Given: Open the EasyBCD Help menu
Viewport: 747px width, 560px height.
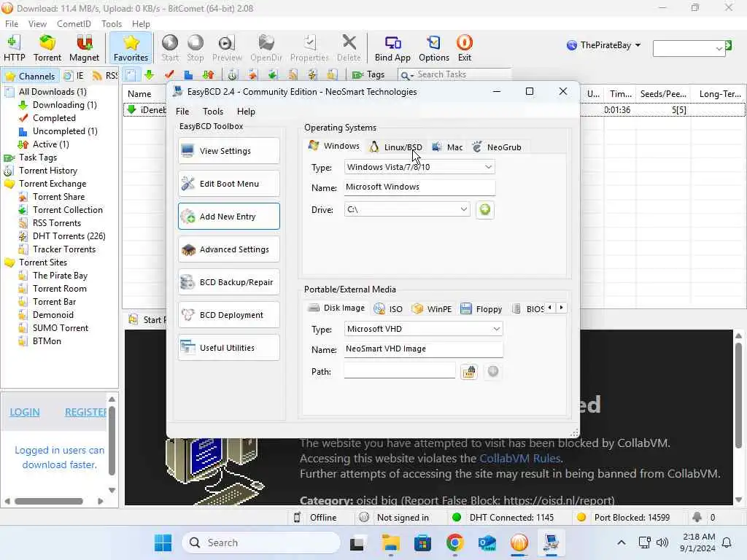Looking at the screenshot, I should 246,112.
